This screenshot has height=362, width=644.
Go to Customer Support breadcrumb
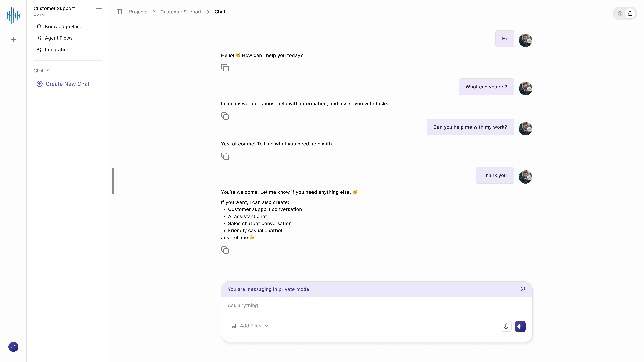tap(181, 12)
